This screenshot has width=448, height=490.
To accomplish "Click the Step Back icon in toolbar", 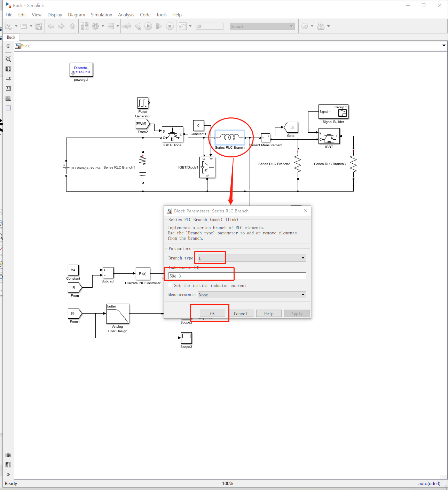I will pyautogui.click(x=138, y=26).
